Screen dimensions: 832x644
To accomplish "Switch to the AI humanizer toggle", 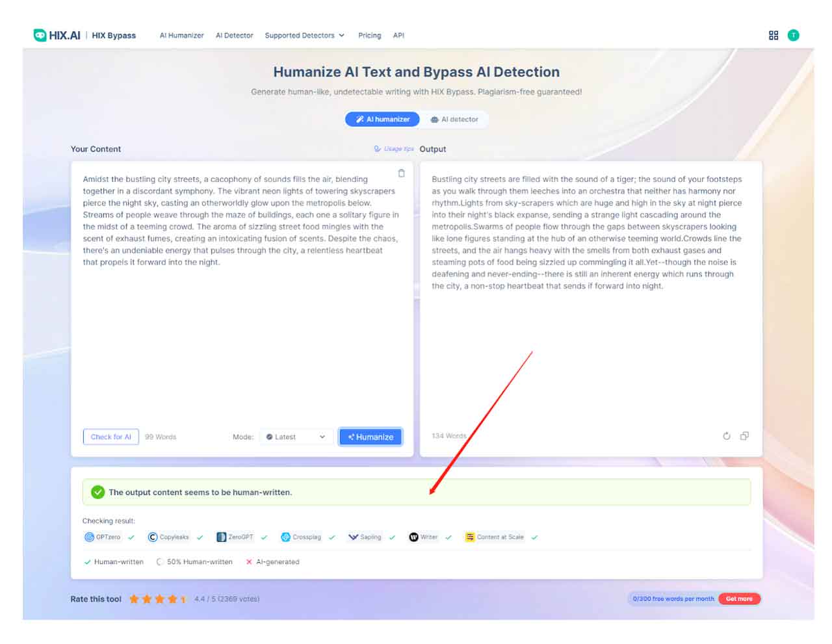I will pyautogui.click(x=382, y=120).
